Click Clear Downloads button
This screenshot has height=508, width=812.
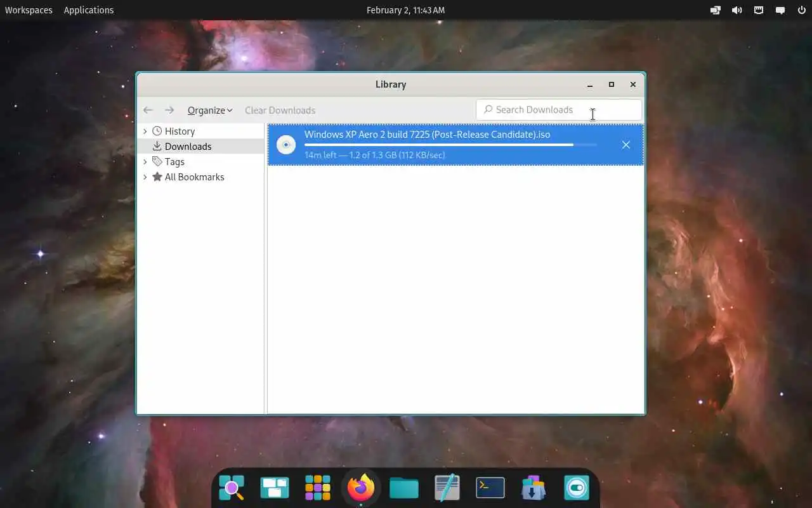pyautogui.click(x=280, y=110)
